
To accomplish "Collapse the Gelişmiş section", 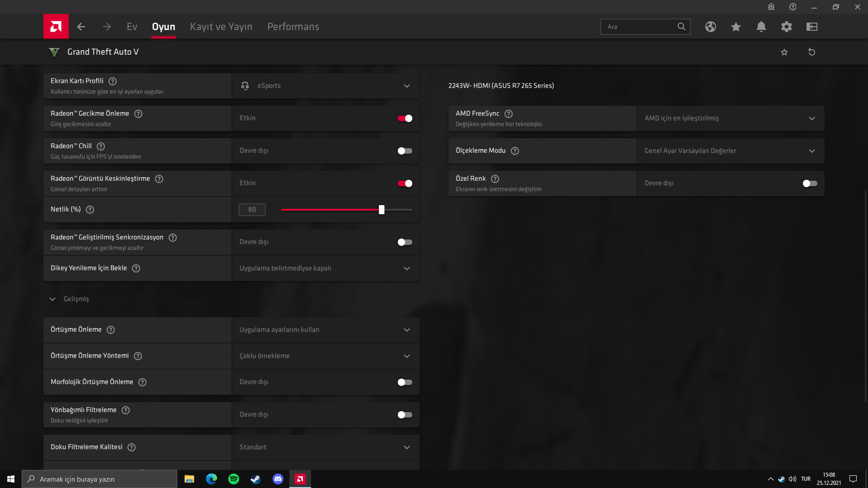I will click(x=52, y=299).
